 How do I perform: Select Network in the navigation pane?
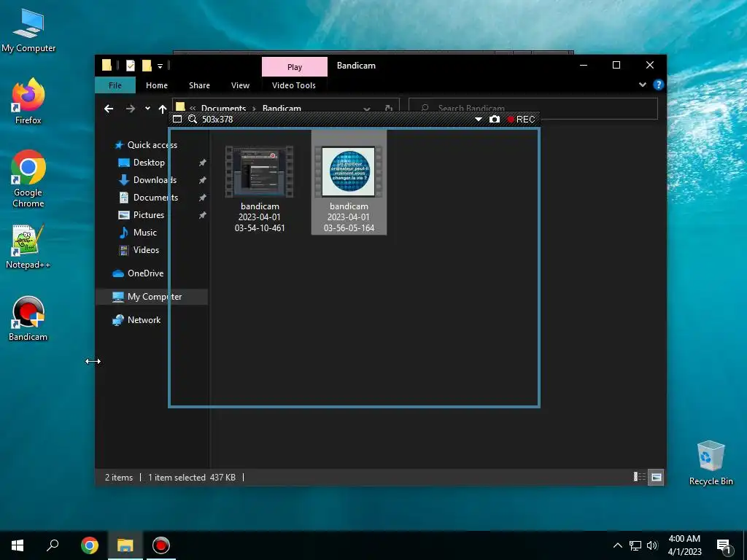[x=144, y=320]
